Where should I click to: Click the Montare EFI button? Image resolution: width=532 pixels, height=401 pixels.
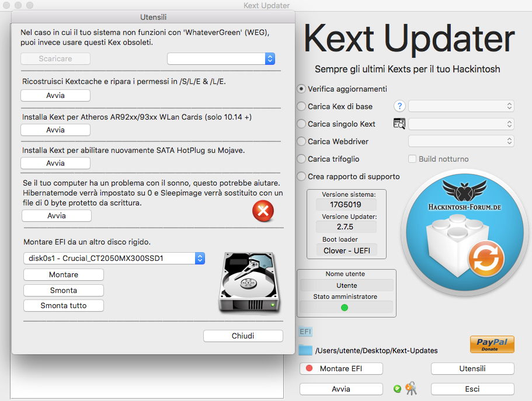pos(341,369)
